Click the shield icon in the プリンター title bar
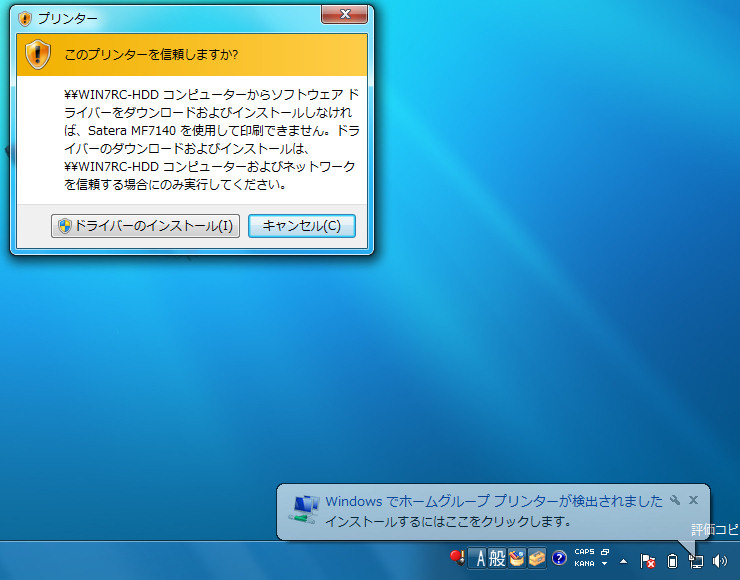The height and width of the screenshot is (580, 740). (25, 19)
